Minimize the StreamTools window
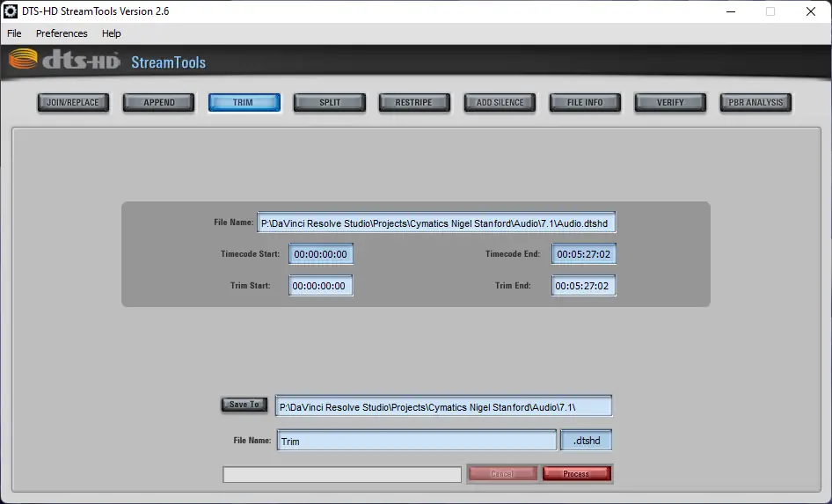The height and width of the screenshot is (504, 832). [731, 11]
